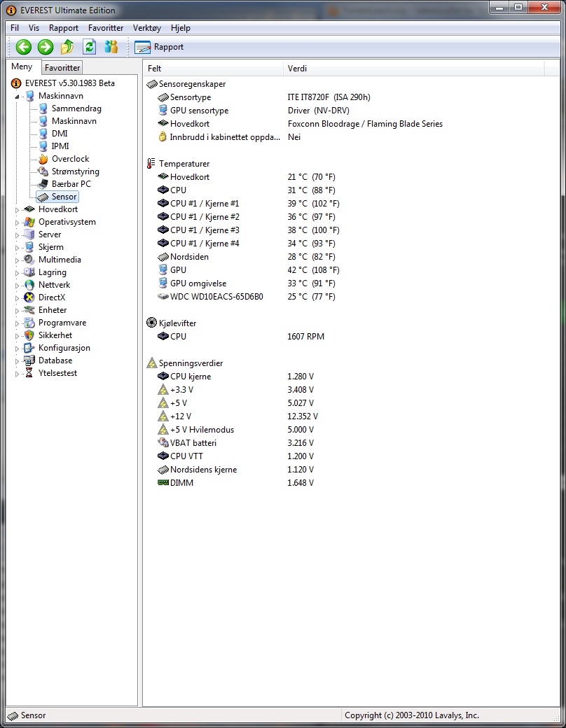Click the Kjølevifter fan icon

151,323
